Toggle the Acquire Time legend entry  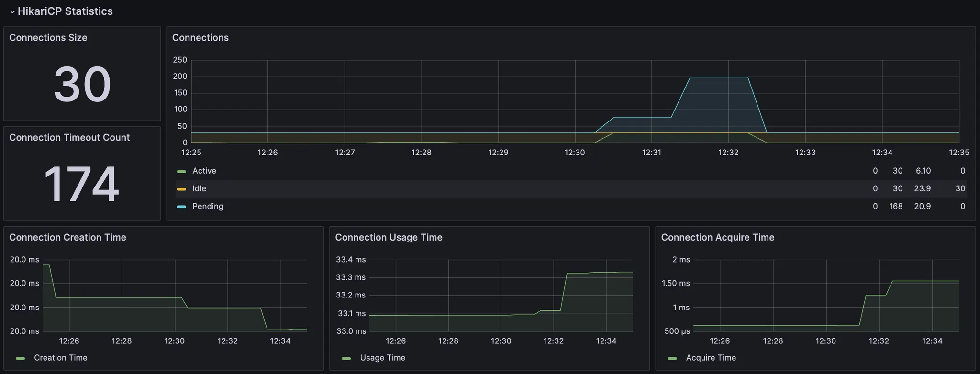pyautogui.click(x=711, y=358)
